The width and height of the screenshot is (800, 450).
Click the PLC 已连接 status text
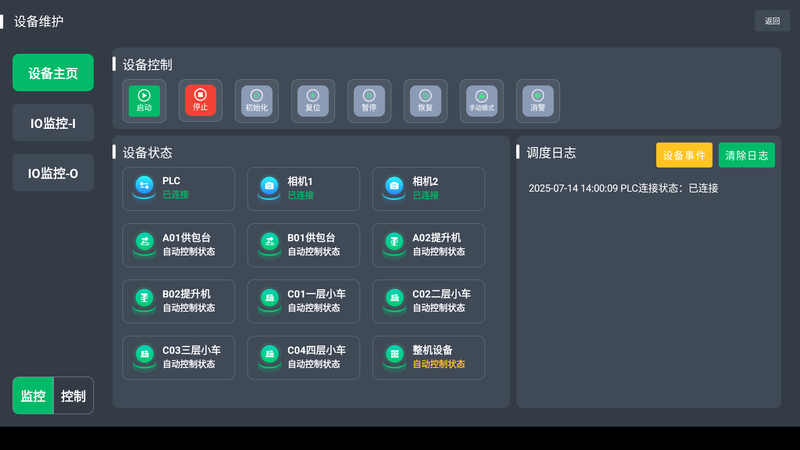click(176, 194)
